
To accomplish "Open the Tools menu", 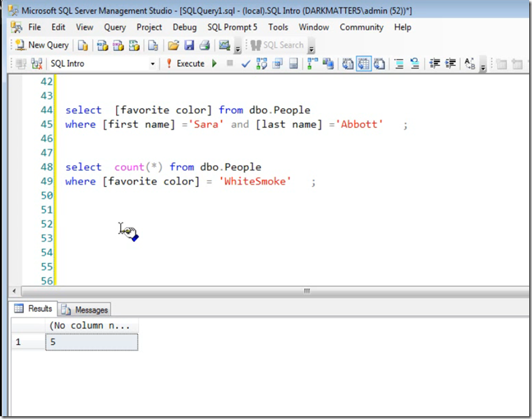I will click(278, 27).
